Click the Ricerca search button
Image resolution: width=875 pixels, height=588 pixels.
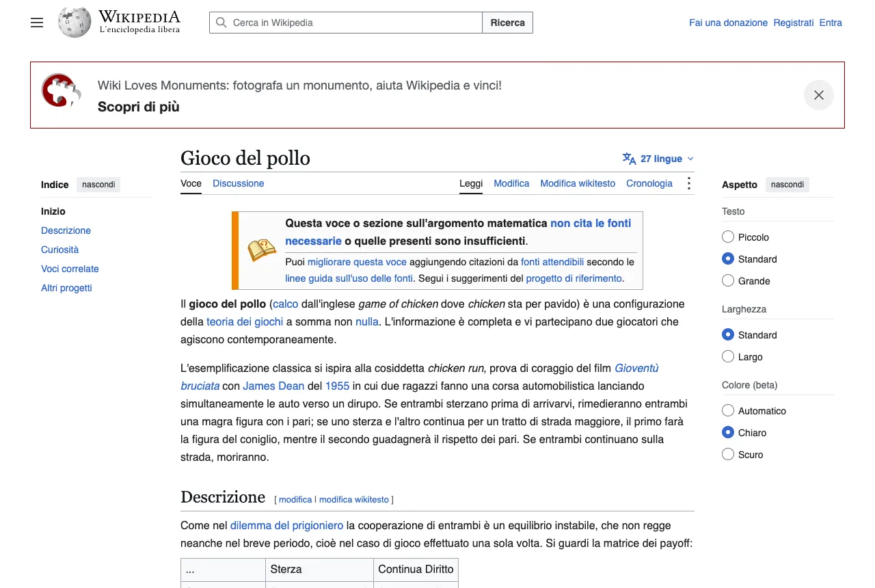click(508, 23)
